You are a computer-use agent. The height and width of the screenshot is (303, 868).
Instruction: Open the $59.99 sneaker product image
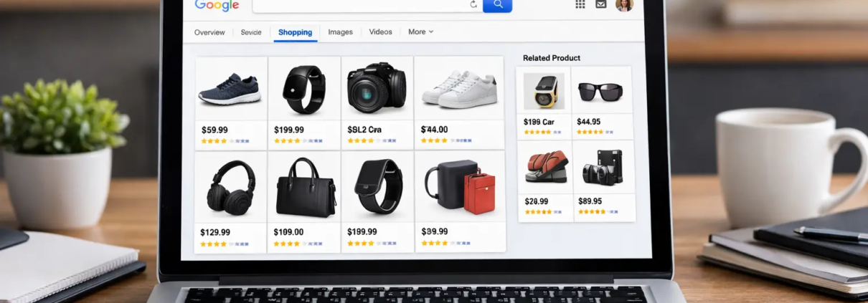point(230,88)
